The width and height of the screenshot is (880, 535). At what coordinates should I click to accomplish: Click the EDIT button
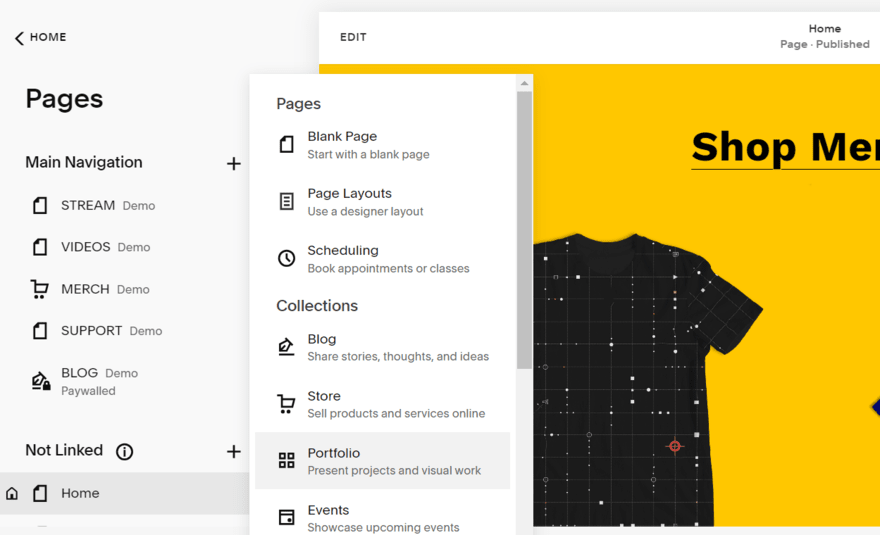point(353,37)
